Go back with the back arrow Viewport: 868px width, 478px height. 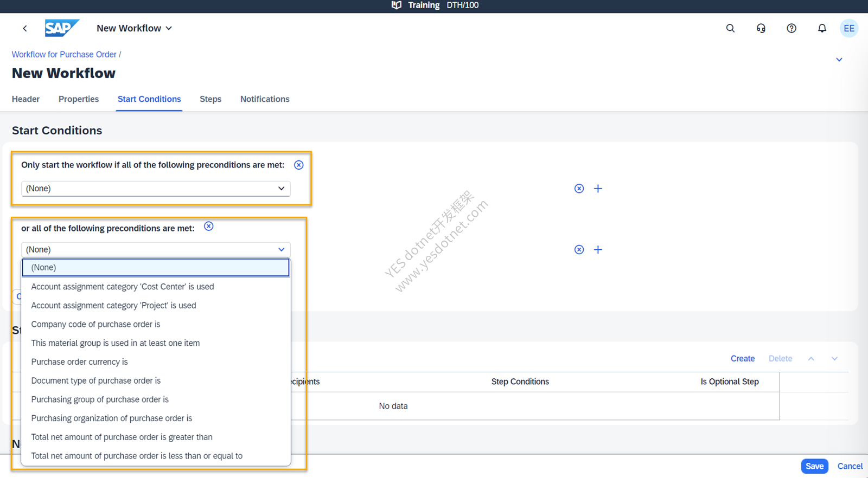point(25,28)
